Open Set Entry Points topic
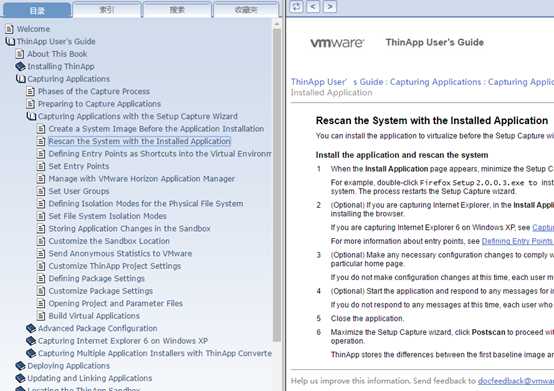This screenshot has height=391, width=554. tap(79, 166)
